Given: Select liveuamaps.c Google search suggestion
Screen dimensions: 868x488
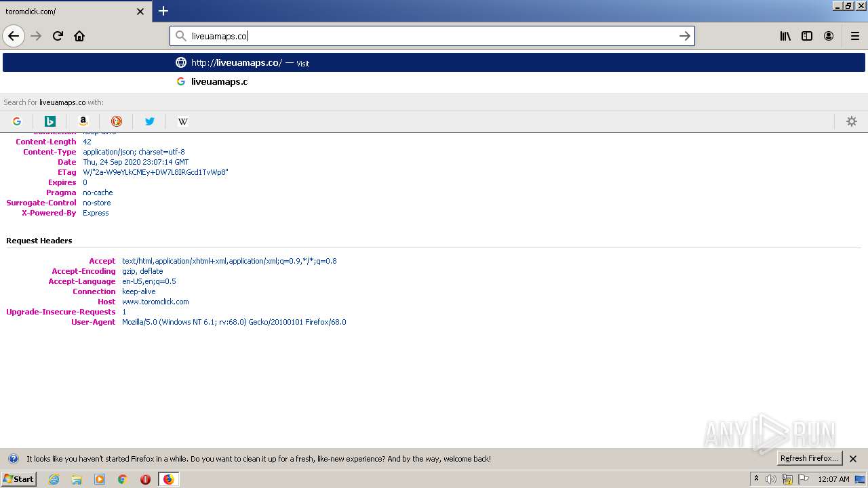Looking at the screenshot, I should 434,81.
